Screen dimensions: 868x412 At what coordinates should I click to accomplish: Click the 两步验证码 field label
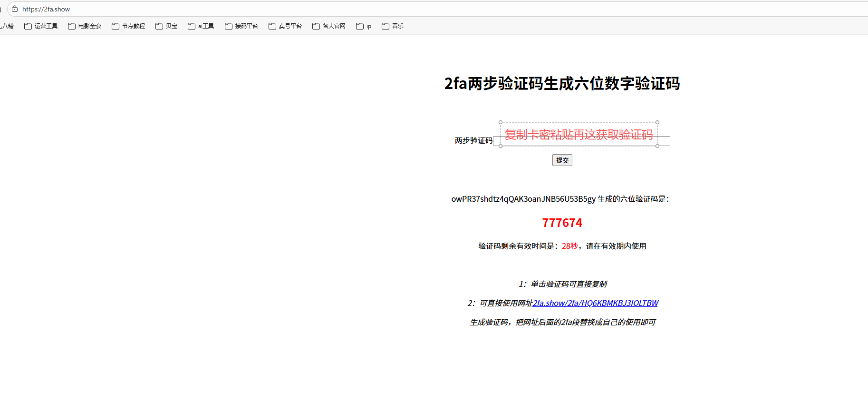(473, 141)
